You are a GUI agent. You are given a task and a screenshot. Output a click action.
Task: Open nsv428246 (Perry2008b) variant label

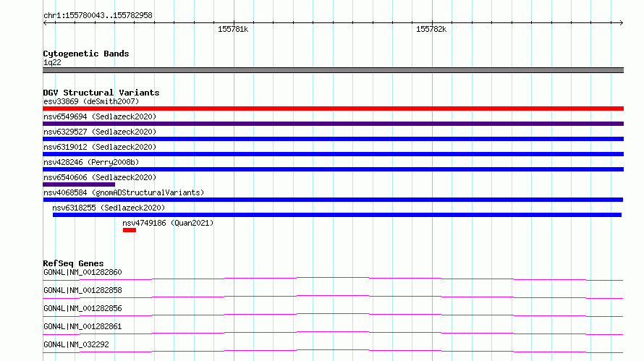click(91, 162)
